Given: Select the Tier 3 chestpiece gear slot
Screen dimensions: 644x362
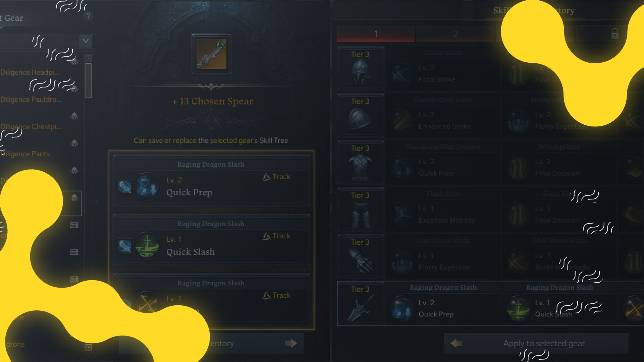Looking at the screenshot, I should click(x=361, y=163).
